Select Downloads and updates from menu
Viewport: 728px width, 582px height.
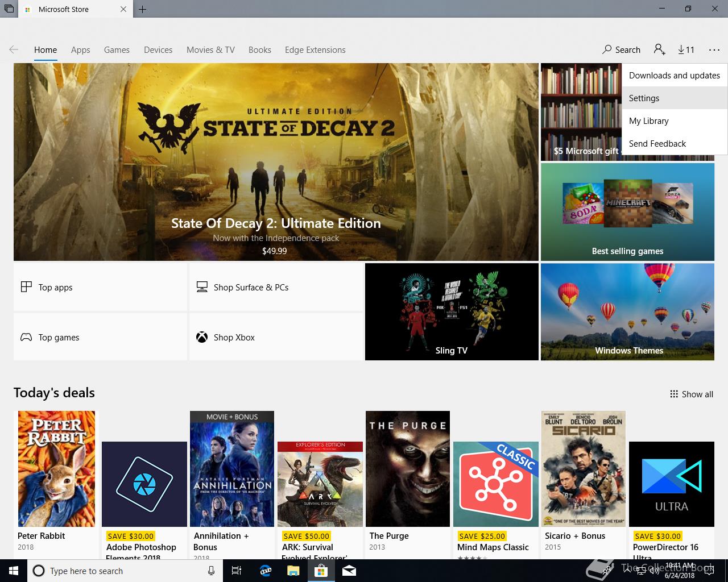(675, 75)
